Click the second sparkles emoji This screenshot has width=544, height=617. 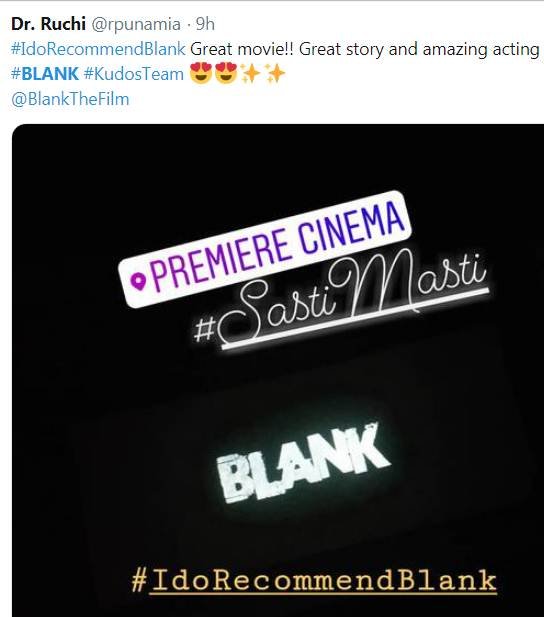pyautogui.click(x=274, y=74)
